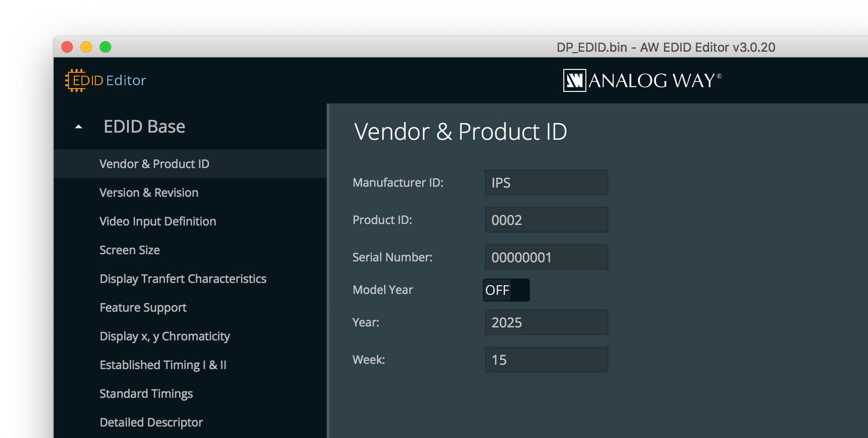The height and width of the screenshot is (438, 868).
Task: Focus the Product ID input field
Action: click(x=546, y=220)
